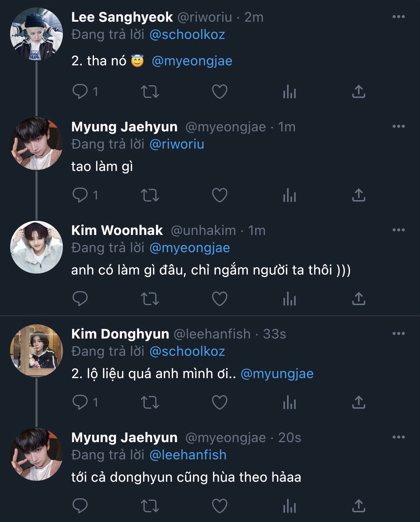Reply to Myung Jaehyun's "tới cả donghyun" tweet
Screen dimensions: 420x522
click(80, 506)
